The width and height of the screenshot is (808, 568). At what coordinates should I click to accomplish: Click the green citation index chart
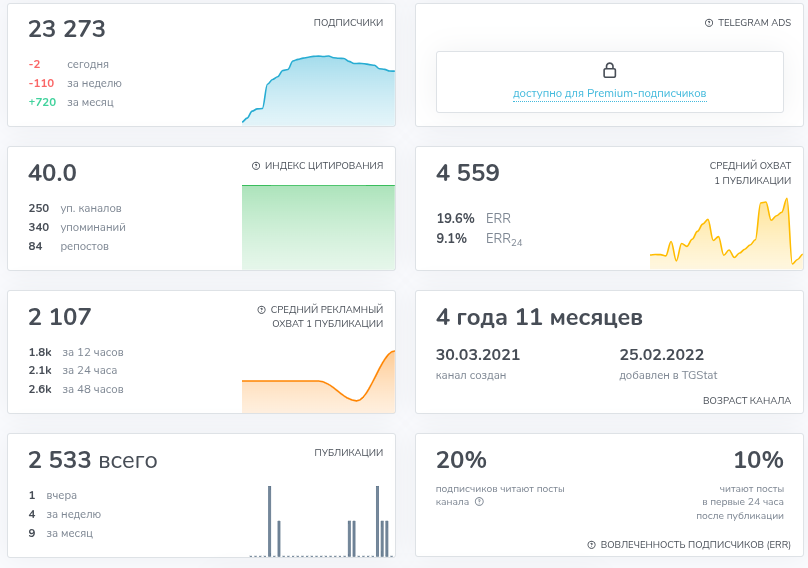pos(318,227)
